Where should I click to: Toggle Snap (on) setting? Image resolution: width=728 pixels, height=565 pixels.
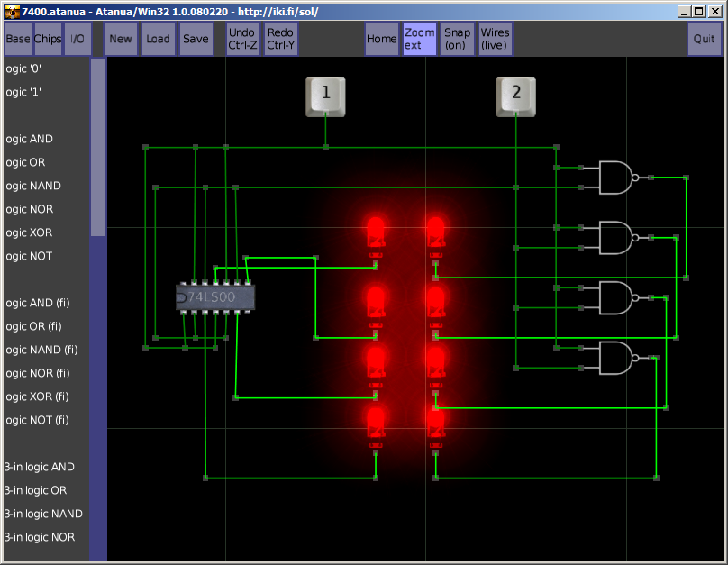(x=458, y=39)
